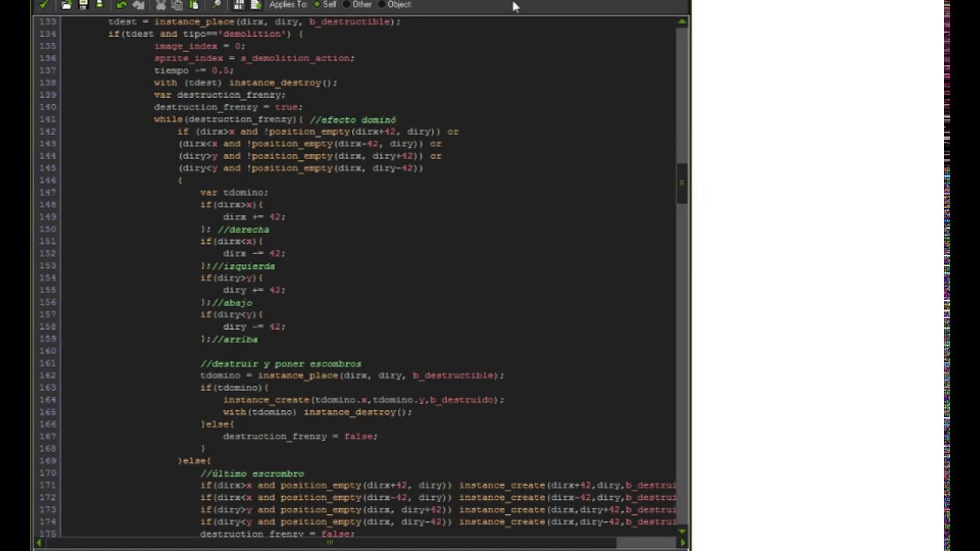Click line number 161 in gutter

pos(47,364)
